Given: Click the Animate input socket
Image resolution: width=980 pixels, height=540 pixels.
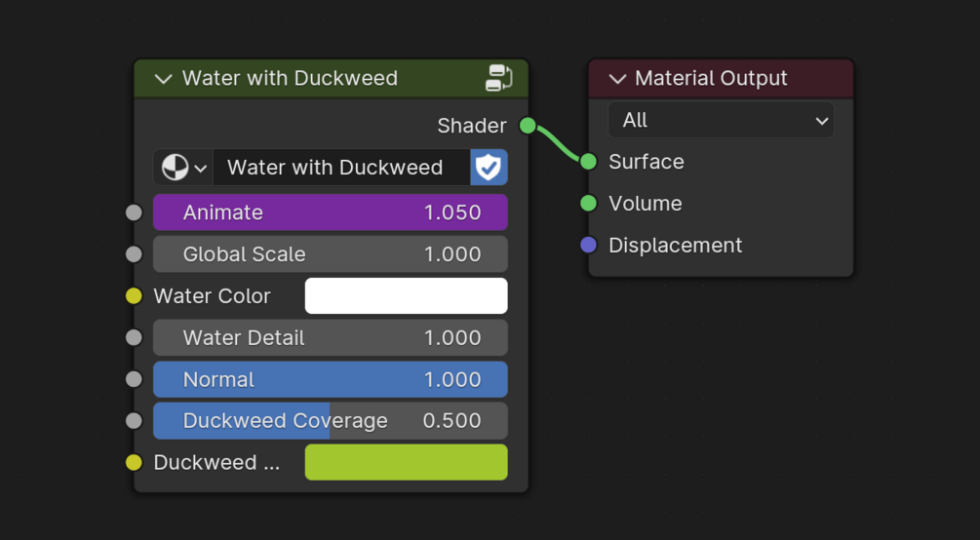Looking at the screenshot, I should [x=135, y=212].
